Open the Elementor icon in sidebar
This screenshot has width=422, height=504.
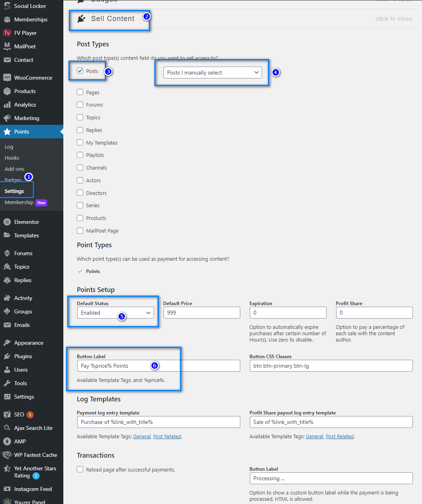click(x=7, y=222)
